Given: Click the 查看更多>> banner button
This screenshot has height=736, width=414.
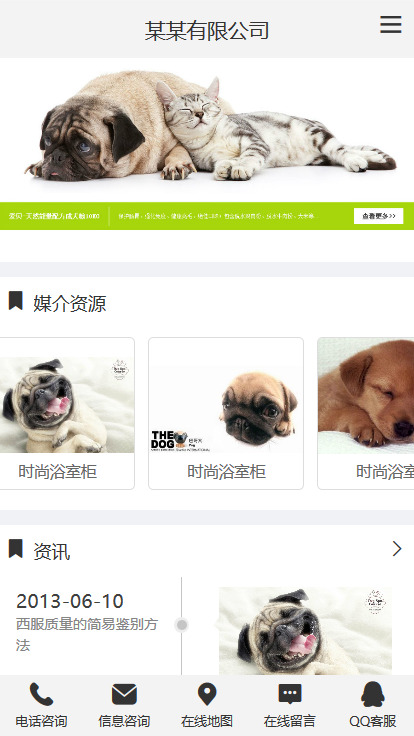Looking at the screenshot, I should click(378, 216).
